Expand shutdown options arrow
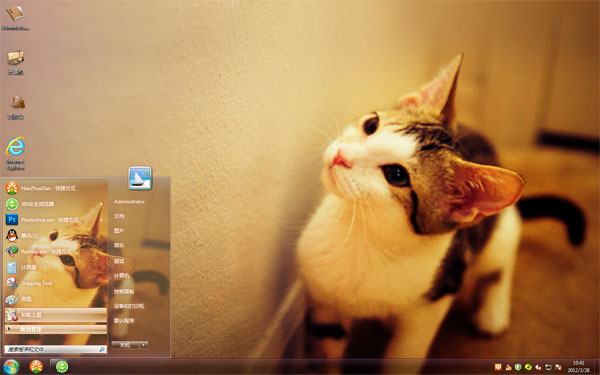The image size is (600, 375). [x=143, y=345]
